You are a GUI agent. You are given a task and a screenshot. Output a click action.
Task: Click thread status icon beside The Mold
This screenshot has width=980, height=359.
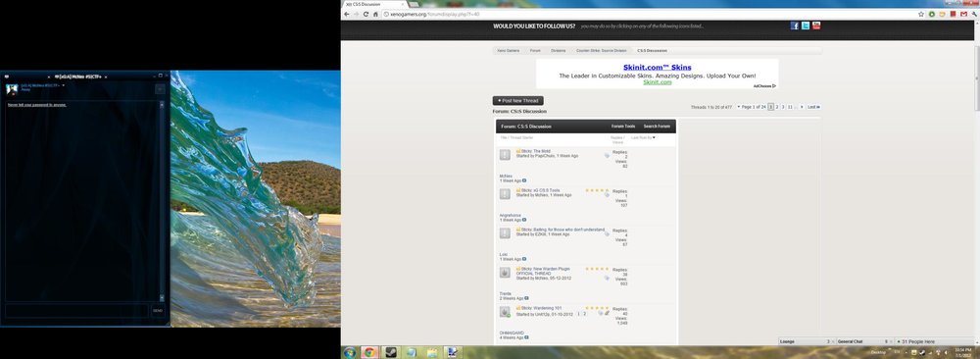pyautogui.click(x=505, y=154)
